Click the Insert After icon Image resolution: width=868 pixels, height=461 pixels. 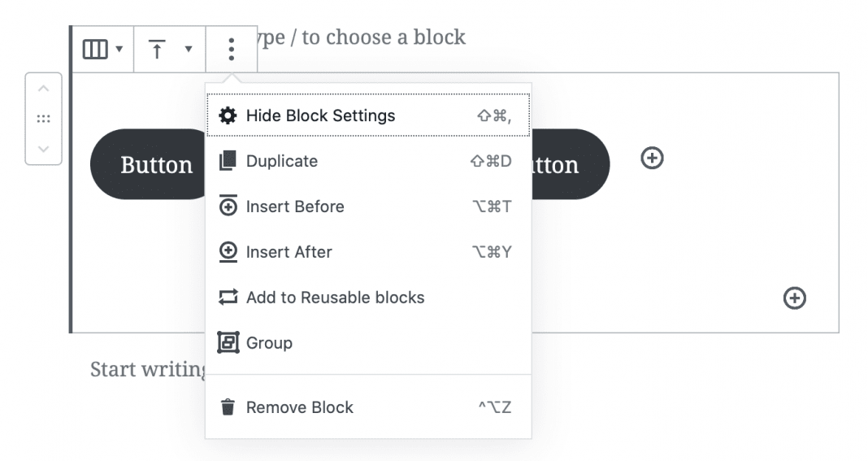(x=228, y=252)
